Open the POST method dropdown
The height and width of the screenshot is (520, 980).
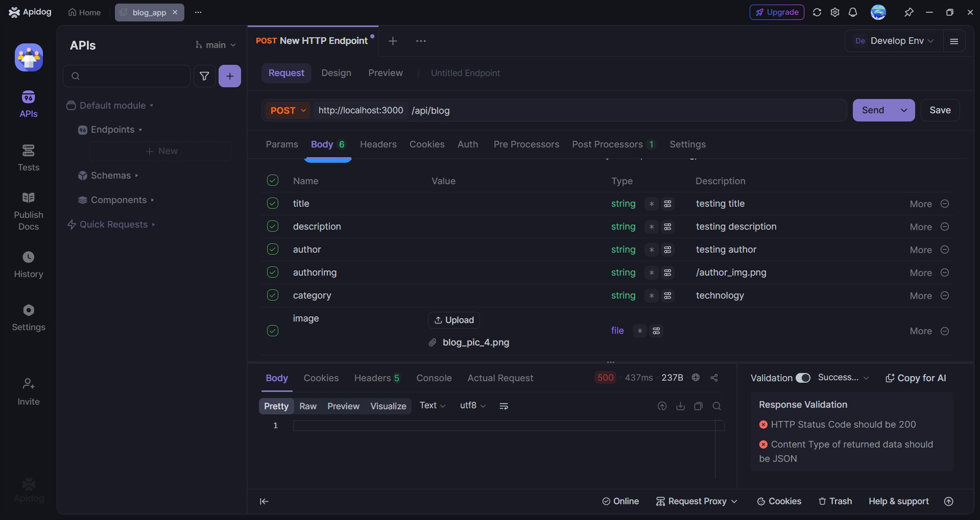(288, 110)
